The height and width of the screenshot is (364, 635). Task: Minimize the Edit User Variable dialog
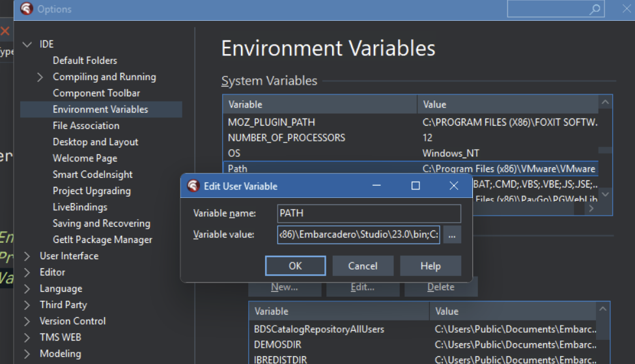click(x=376, y=186)
